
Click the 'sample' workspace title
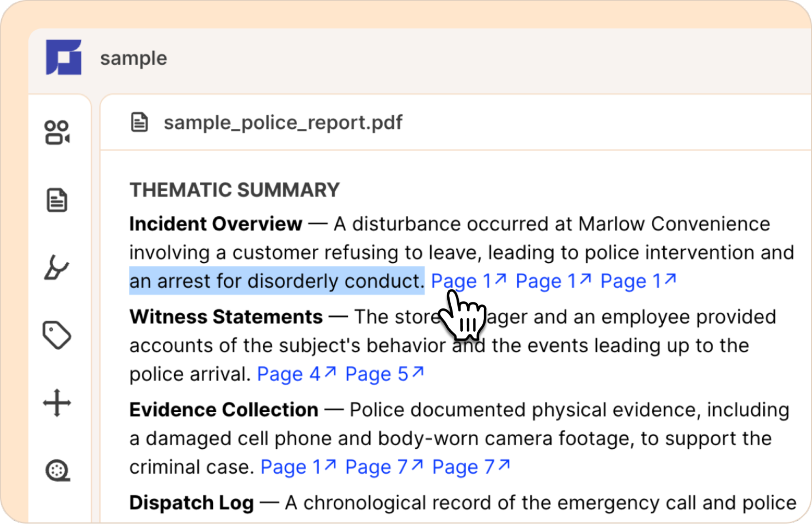(x=134, y=58)
